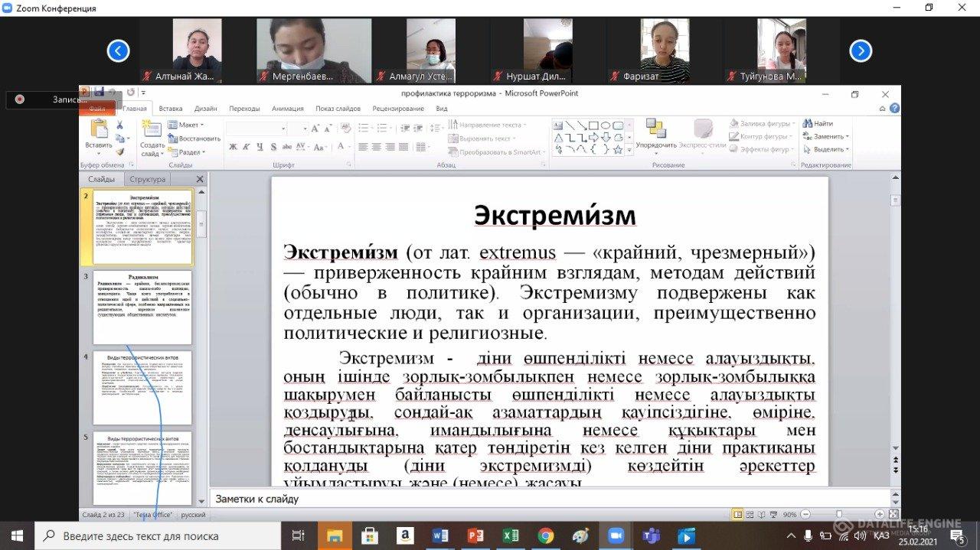Apply Bold (Ж) formatting
Image resolution: width=980 pixels, height=550 pixels.
tap(233, 147)
